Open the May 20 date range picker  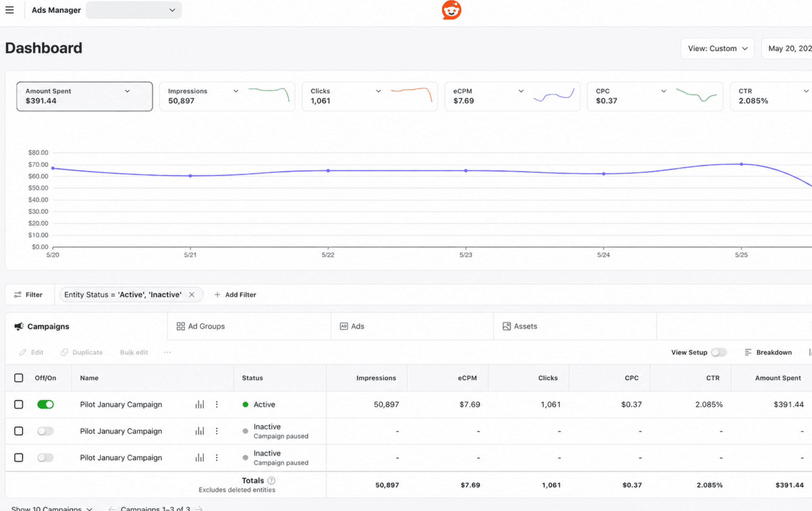click(787, 48)
